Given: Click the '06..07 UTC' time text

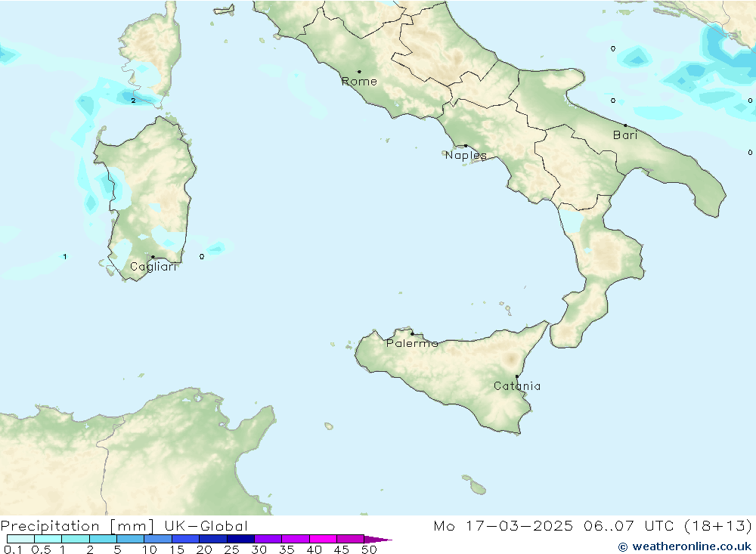Looking at the screenshot, I should pos(629,526).
